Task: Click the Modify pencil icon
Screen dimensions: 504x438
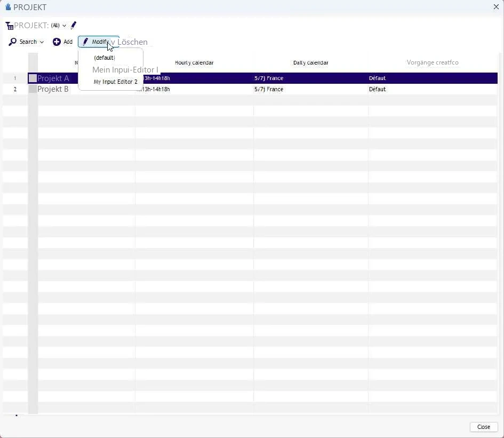Action: (x=85, y=42)
